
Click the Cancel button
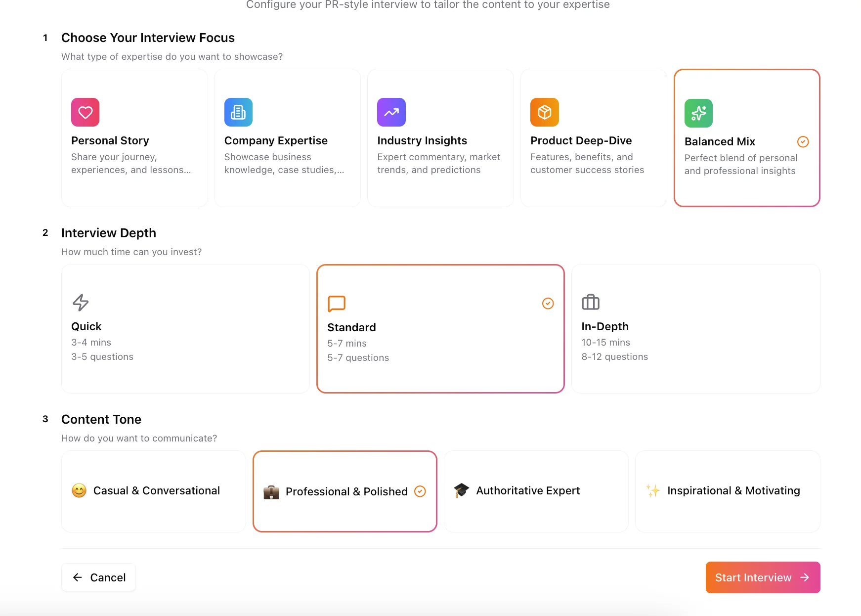tap(99, 577)
